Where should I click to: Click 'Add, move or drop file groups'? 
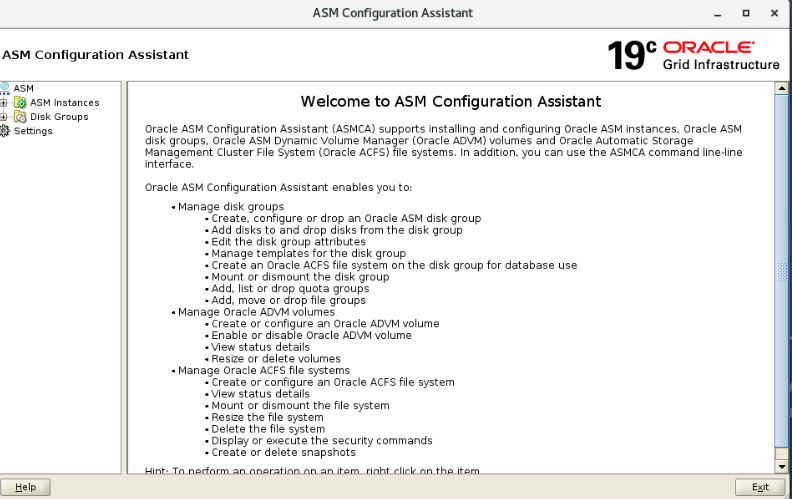point(288,300)
